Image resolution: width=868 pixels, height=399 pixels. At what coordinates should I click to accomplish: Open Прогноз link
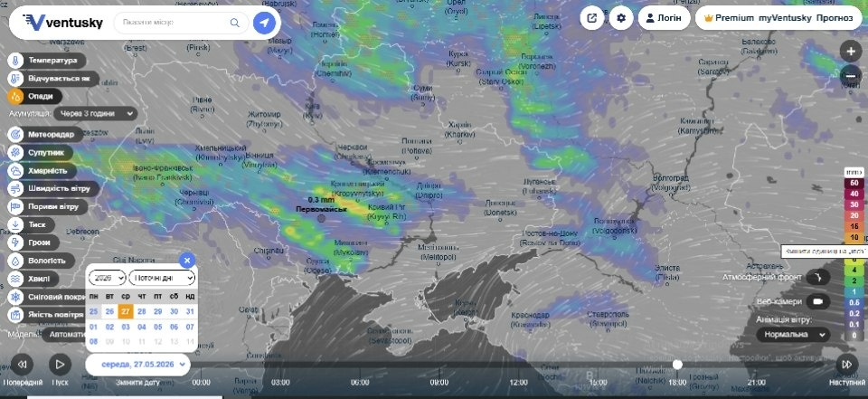click(835, 18)
